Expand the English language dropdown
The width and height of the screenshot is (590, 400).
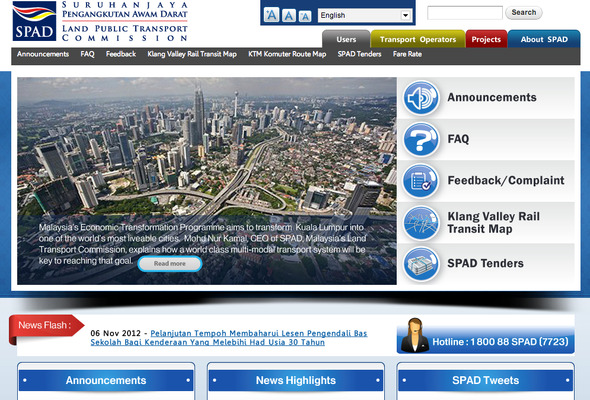pyautogui.click(x=365, y=15)
